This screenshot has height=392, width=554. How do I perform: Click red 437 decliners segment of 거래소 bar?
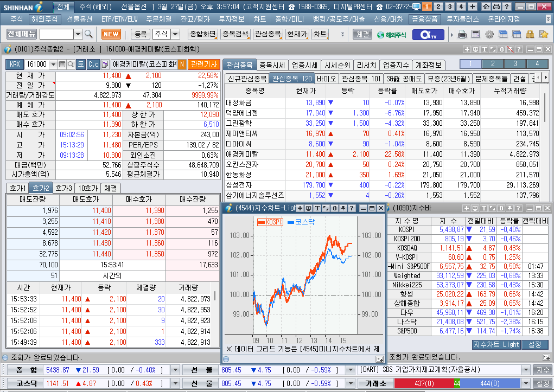[424, 383]
